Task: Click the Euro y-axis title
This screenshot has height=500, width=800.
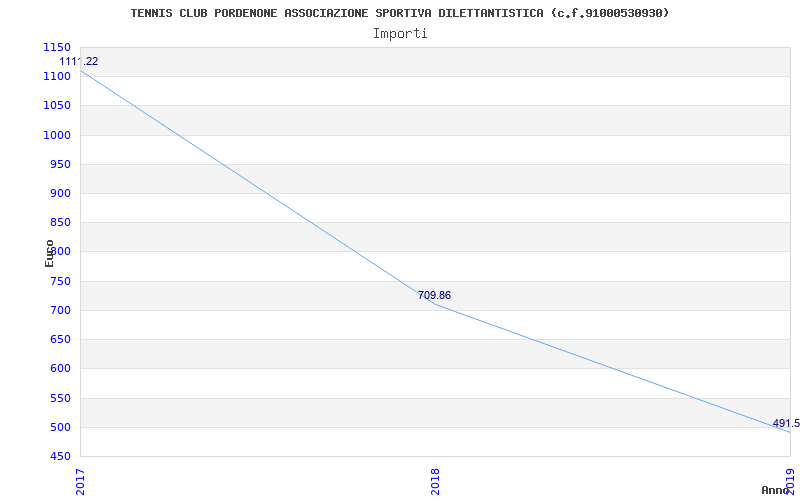Action: (49, 254)
